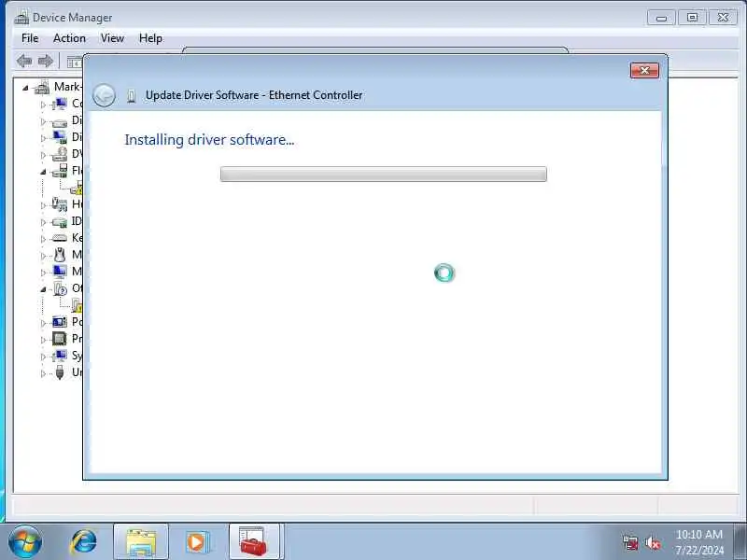
Task: Click the 'Installing driver software...' heading
Action: 209,139
